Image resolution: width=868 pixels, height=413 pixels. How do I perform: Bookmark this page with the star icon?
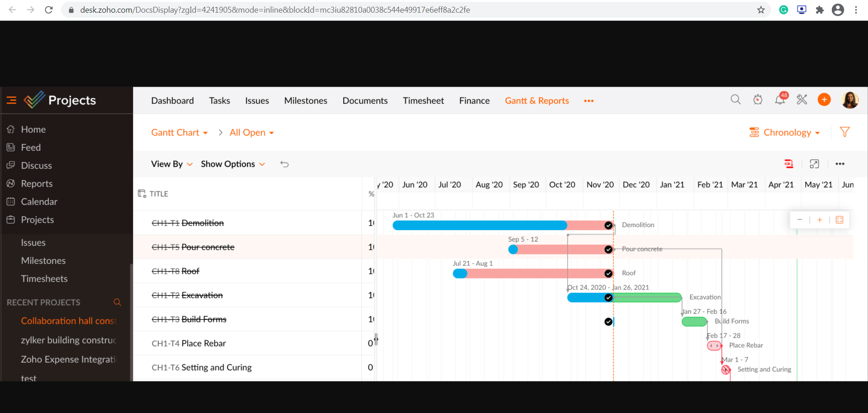[761, 10]
